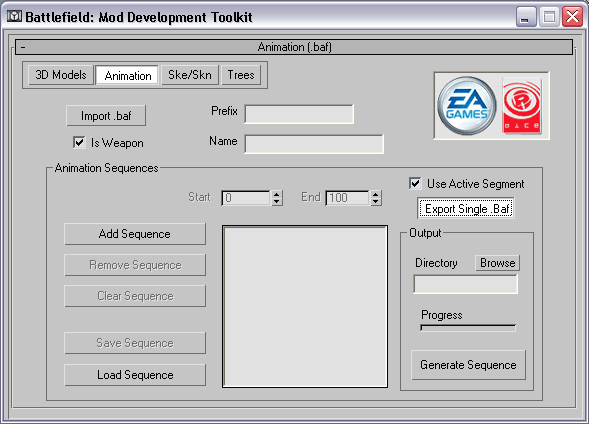Viewport: 589px width, 424px height.
Task: Click the red DICE logo
Action: coord(522,106)
